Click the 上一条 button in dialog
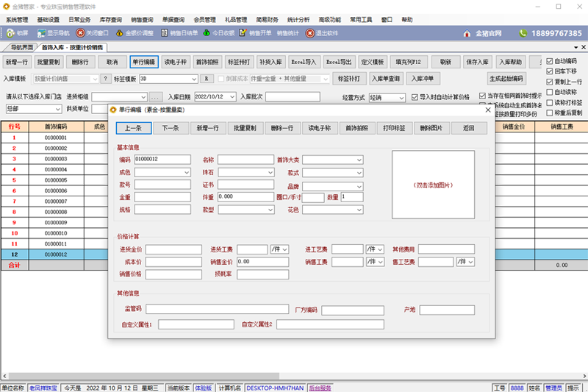The width and height of the screenshot is (588, 392). point(134,128)
